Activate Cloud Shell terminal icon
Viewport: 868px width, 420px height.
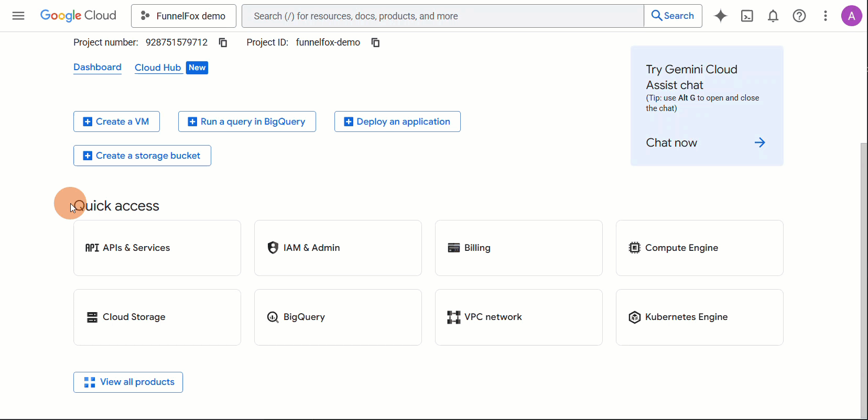747,16
